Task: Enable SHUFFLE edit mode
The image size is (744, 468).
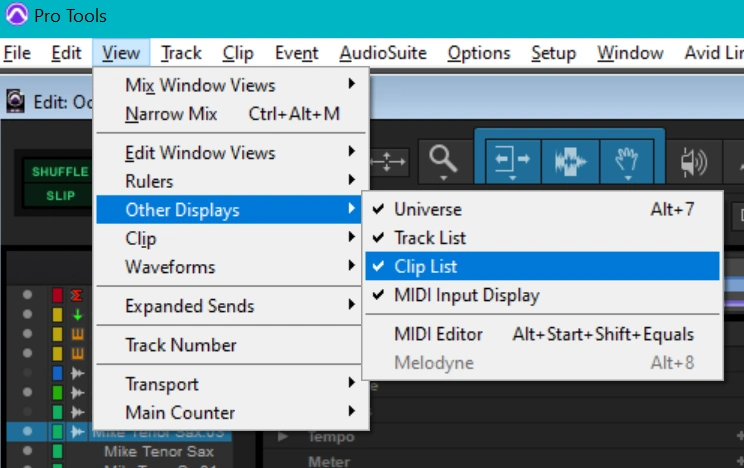Action: point(60,172)
